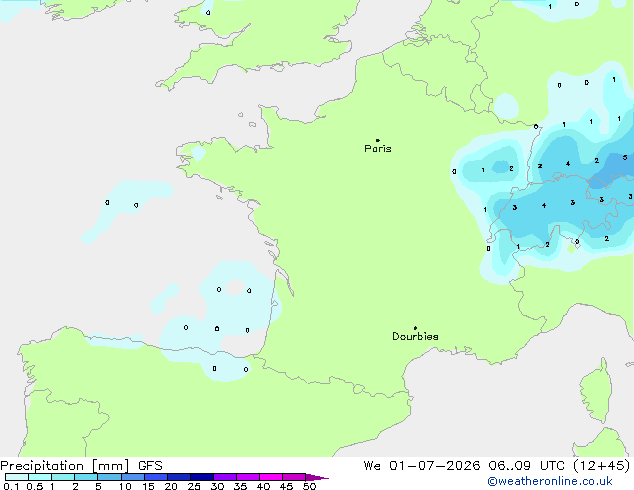Viewport: 634px width, 490px height.
Task: Select the dot marker above Dourbies
Action: click(415, 328)
